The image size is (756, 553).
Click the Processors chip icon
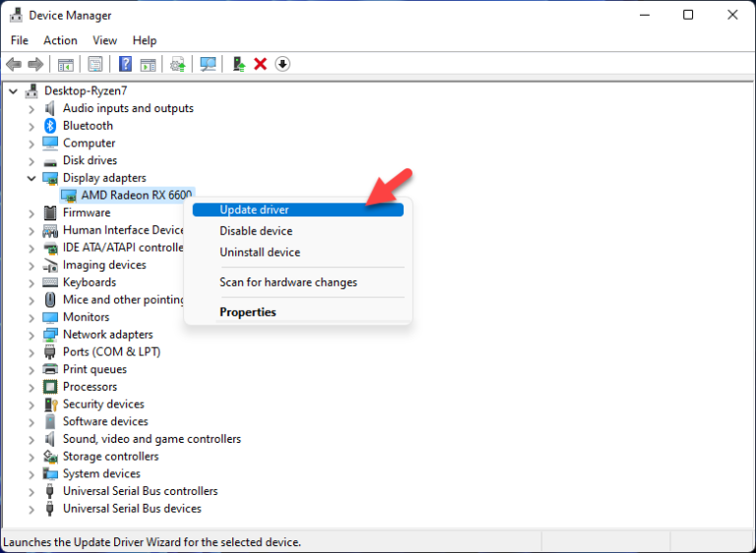(x=50, y=387)
